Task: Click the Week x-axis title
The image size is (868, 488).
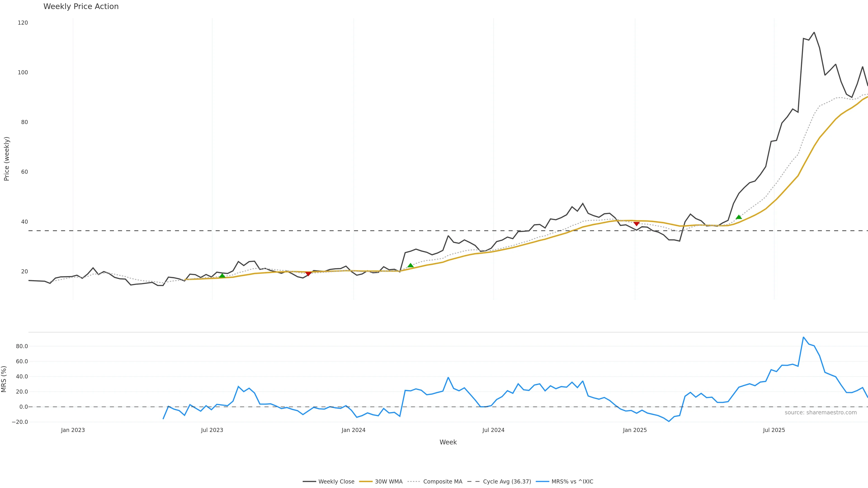Action: [448, 442]
